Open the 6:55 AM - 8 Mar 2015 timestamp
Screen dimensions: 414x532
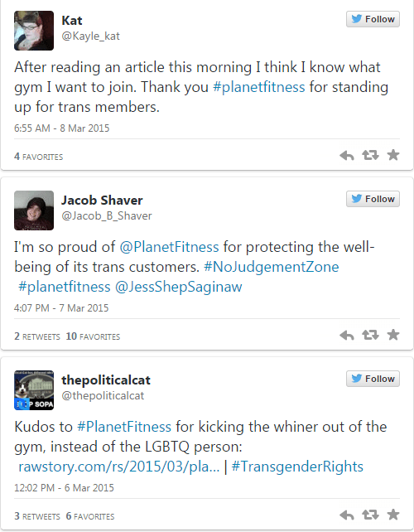(62, 128)
